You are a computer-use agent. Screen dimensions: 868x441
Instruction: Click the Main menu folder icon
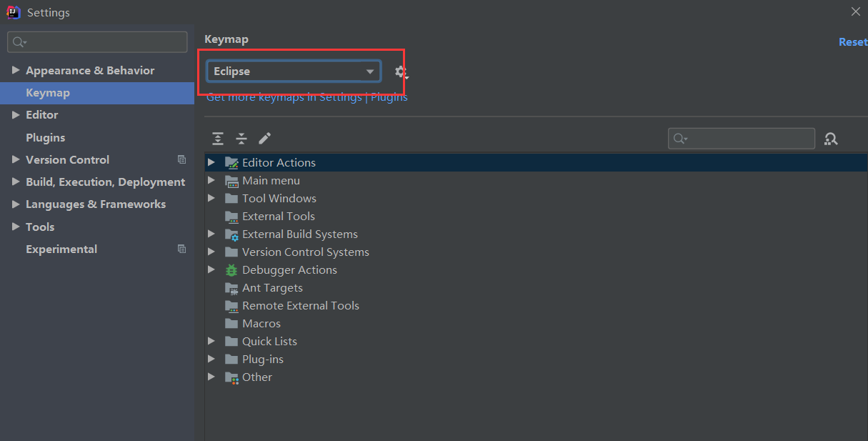(x=231, y=181)
